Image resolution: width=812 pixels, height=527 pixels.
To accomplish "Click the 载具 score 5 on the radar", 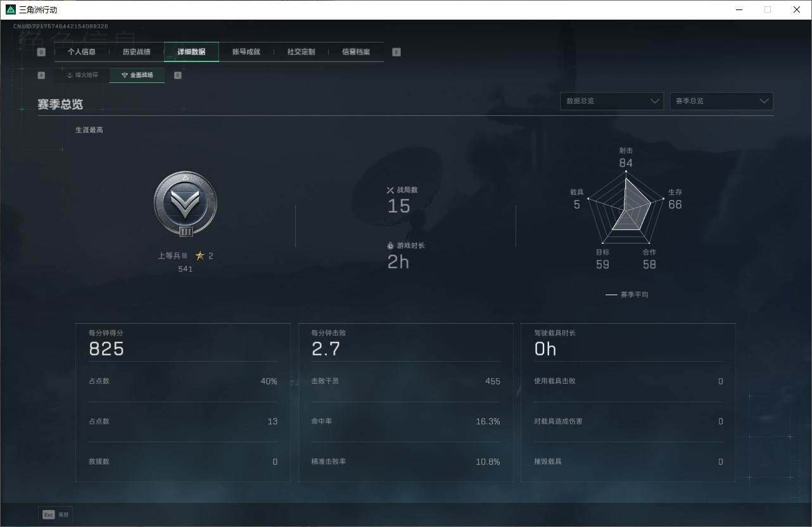I will (577, 205).
